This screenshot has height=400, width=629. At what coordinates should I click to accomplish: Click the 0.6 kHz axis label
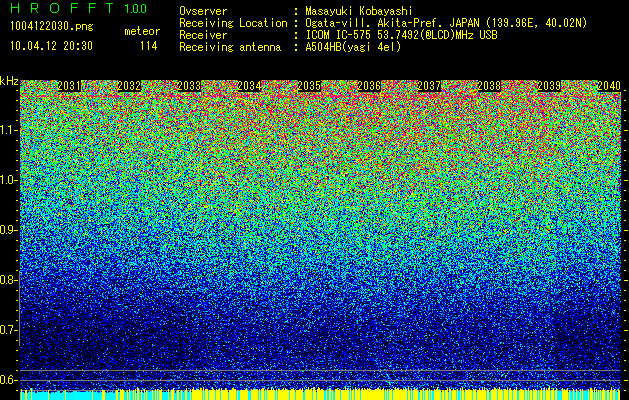7,380
